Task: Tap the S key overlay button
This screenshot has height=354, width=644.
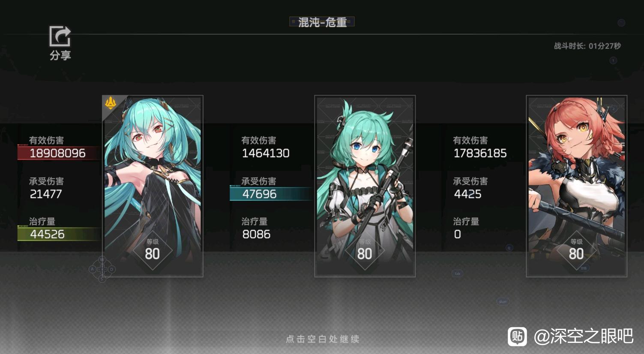Action: click(102, 279)
